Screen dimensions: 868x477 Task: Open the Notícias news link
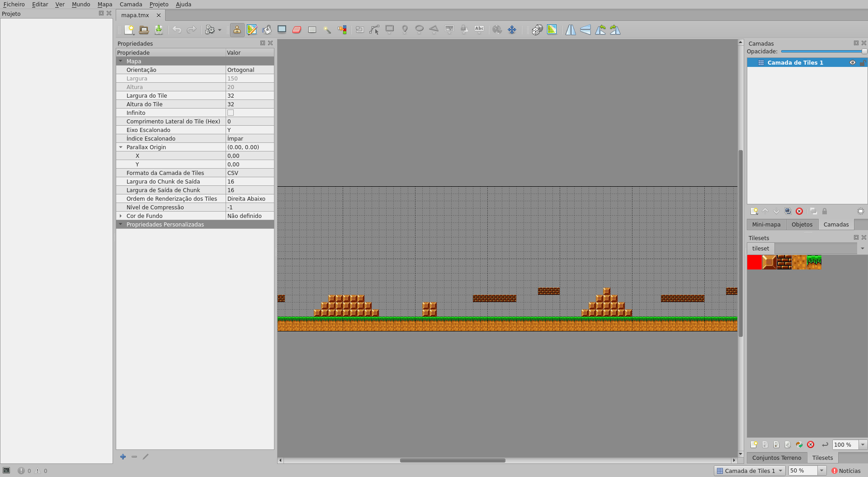click(x=846, y=471)
